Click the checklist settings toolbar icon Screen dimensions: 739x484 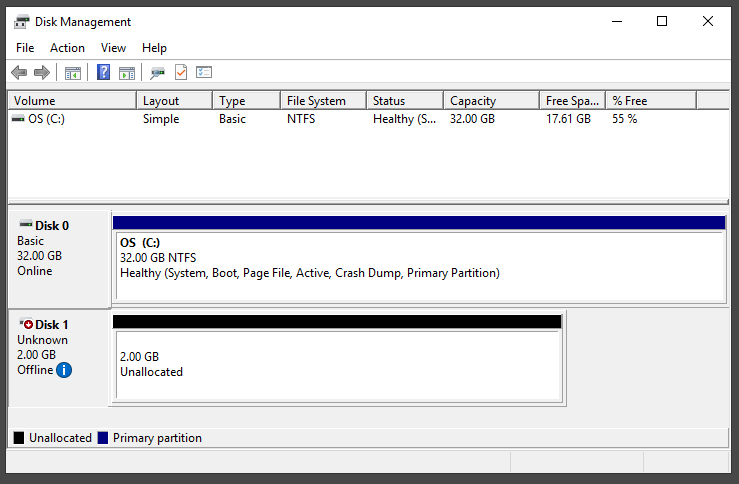coord(204,72)
